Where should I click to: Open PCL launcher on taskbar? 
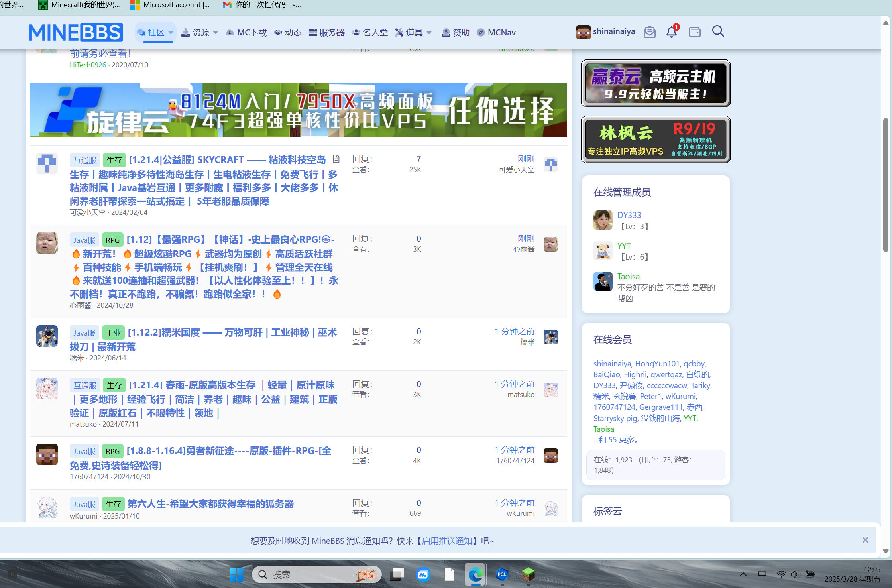[502, 574]
